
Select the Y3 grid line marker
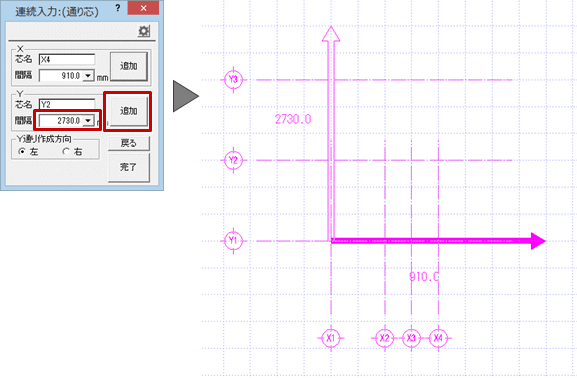click(x=233, y=80)
